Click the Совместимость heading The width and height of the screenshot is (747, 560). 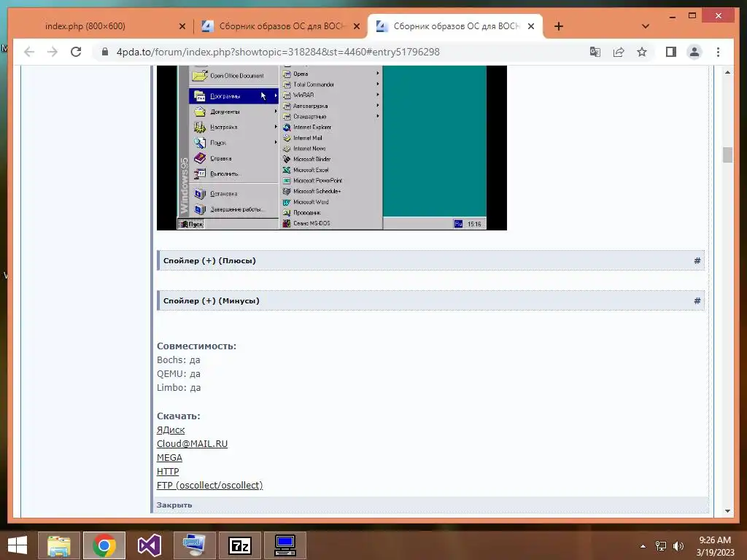pos(197,346)
